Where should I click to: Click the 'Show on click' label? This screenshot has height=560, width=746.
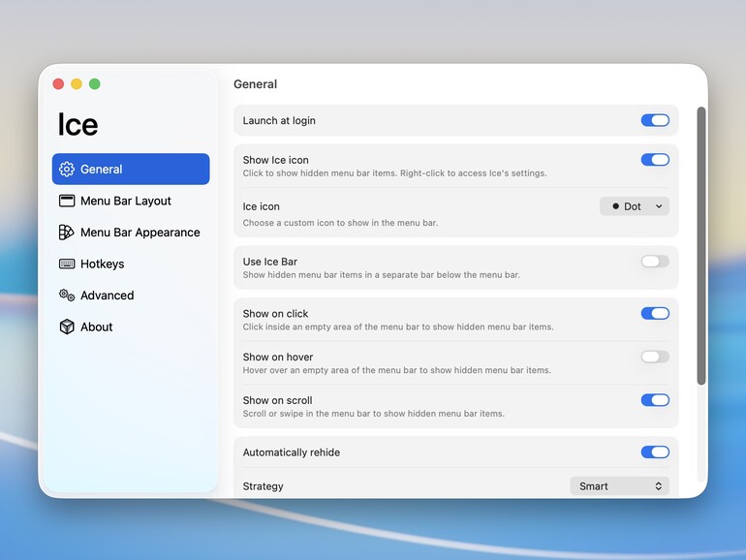[x=275, y=314]
